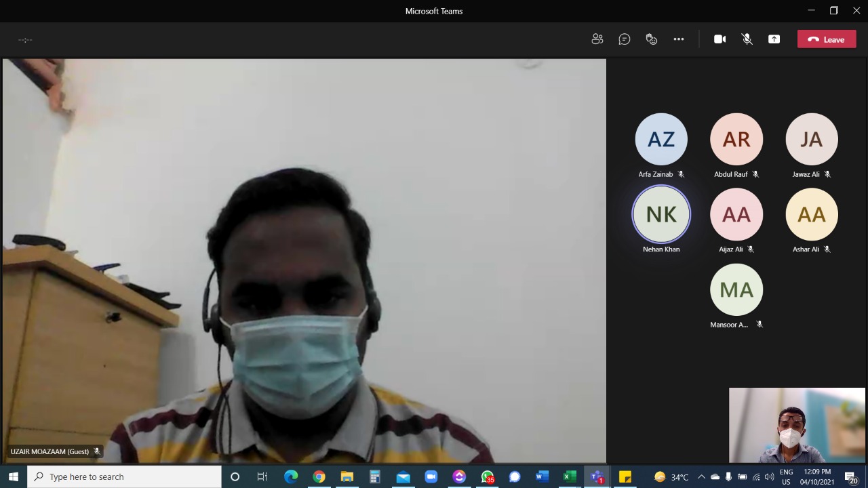
Task: Unmute the microphone in Teams toolbar
Action: 747,39
